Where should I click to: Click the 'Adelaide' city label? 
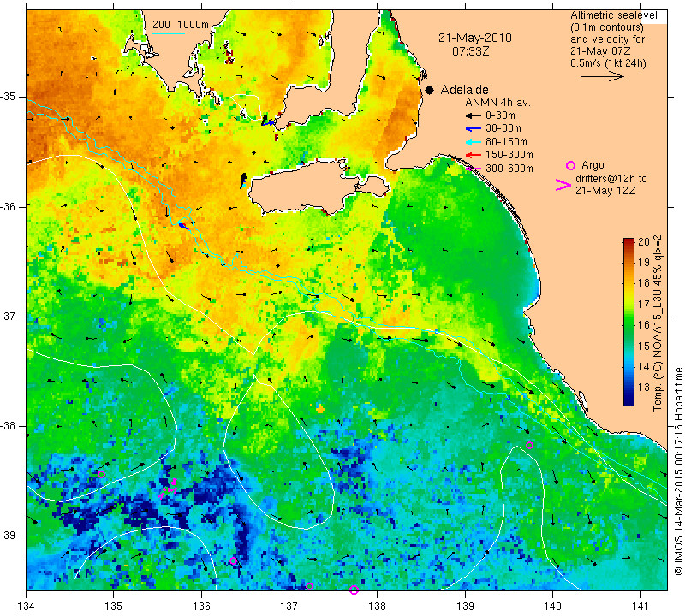pos(464,90)
